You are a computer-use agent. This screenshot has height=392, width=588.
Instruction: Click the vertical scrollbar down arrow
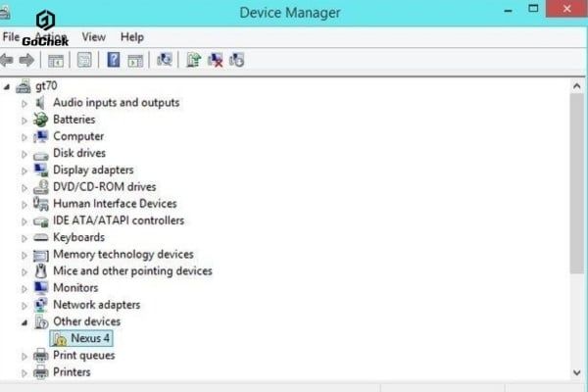pyautogui.click(x=576, y=371)
